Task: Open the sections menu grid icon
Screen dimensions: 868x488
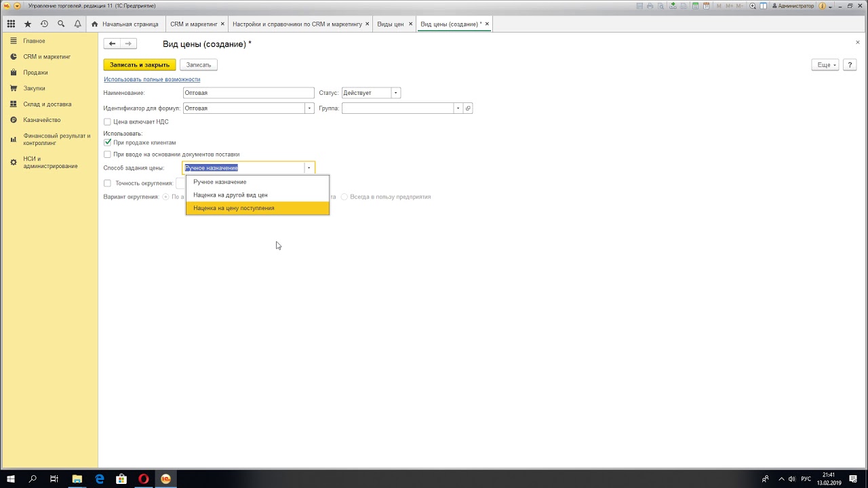Action: point(12,24)
